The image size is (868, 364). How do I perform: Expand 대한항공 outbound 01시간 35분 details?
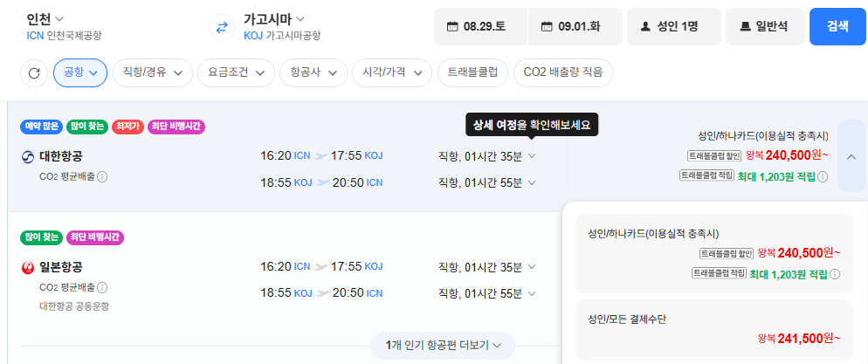(487, 156)
